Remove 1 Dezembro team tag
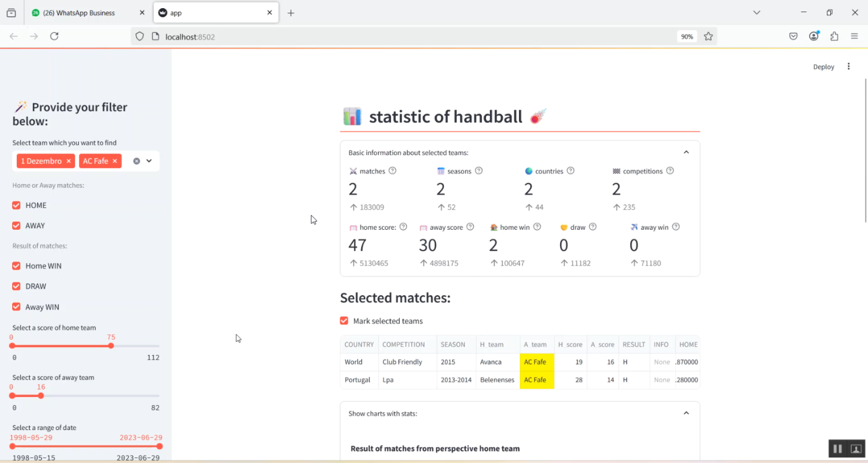This screenshot has height=463, width=868. [69, 161]
